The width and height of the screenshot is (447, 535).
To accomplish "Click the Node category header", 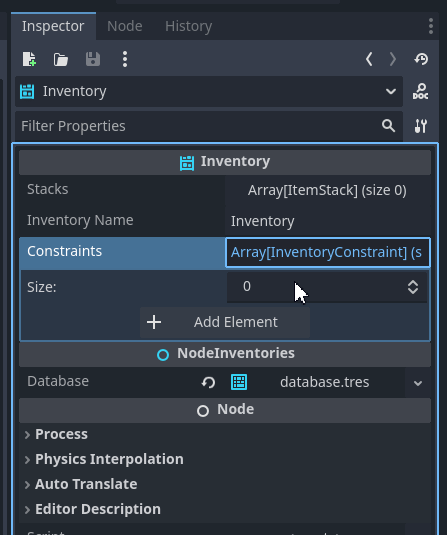I will click(225, 410).
